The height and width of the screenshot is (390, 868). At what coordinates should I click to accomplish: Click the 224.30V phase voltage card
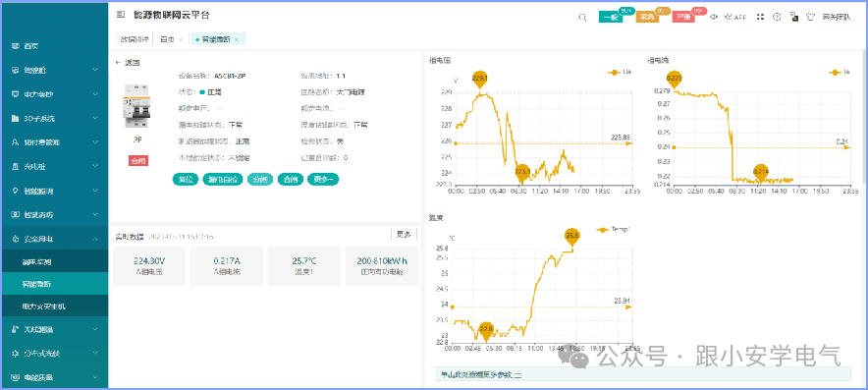(149, 266)
